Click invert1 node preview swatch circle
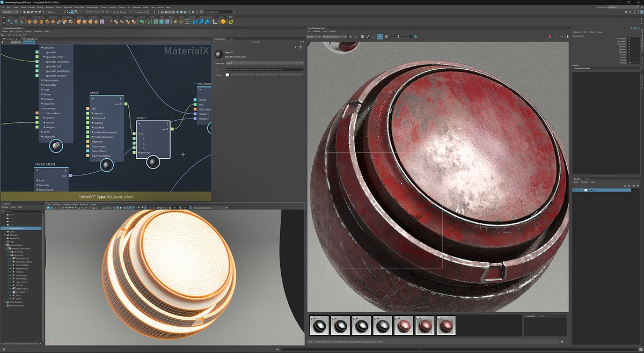 [153, 163]
